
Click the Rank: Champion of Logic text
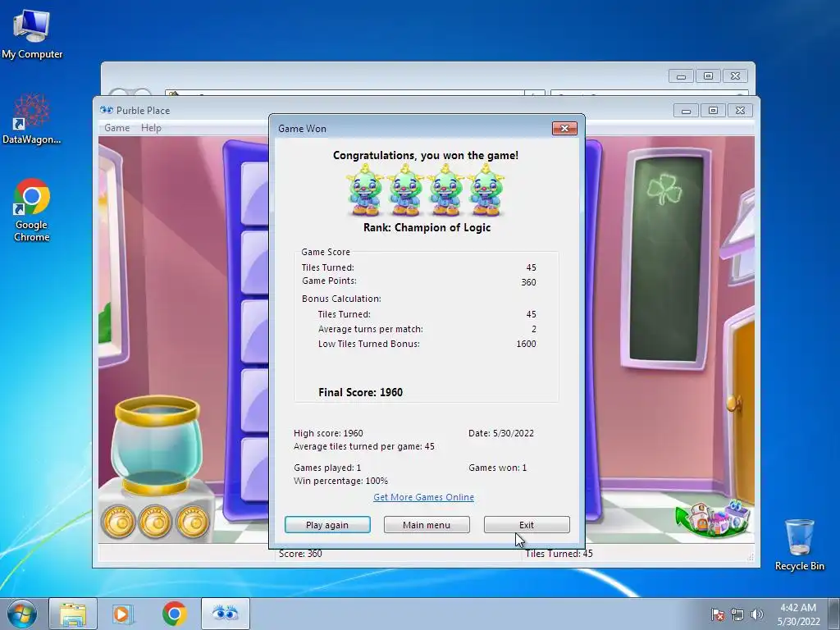427,227
